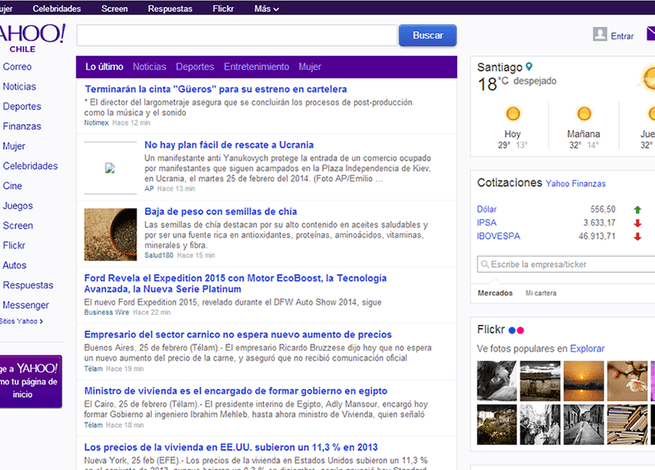
Task: Open the precios de la vivienda EE.UU. headline
Action: pos(231,447)
